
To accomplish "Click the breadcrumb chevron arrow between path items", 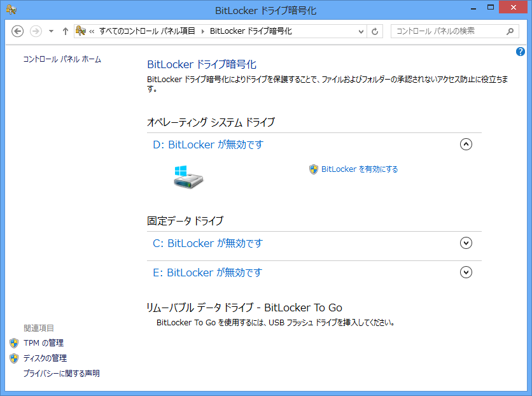I will point(202,32).
